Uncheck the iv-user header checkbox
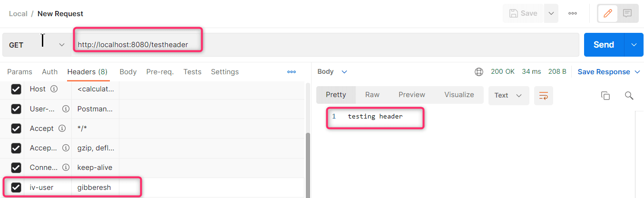This screenshot has width=644, height=198. coord(16,188)
